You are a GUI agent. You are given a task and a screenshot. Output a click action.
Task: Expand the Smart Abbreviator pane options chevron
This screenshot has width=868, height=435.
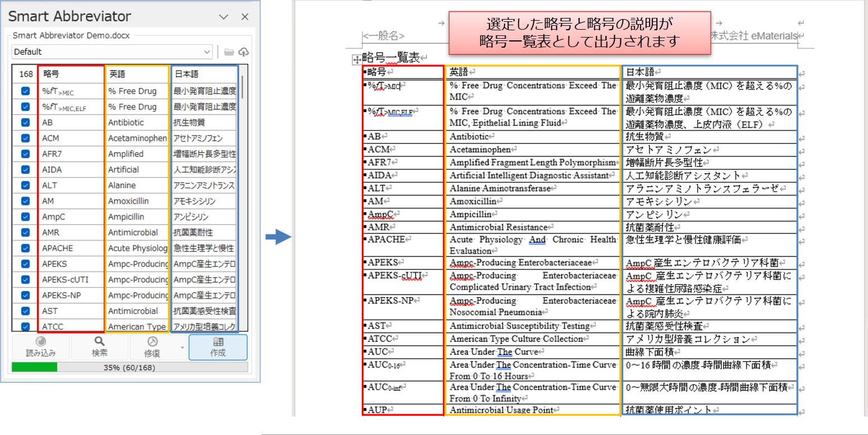pyautogui.click(x=223, y=17)
